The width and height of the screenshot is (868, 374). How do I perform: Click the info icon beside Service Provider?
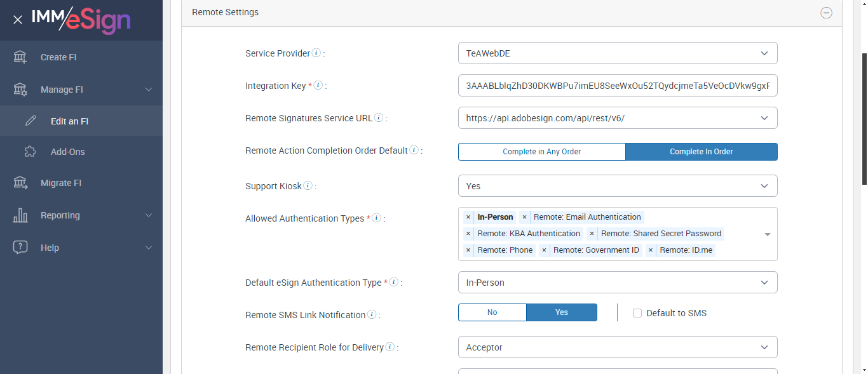316,53
